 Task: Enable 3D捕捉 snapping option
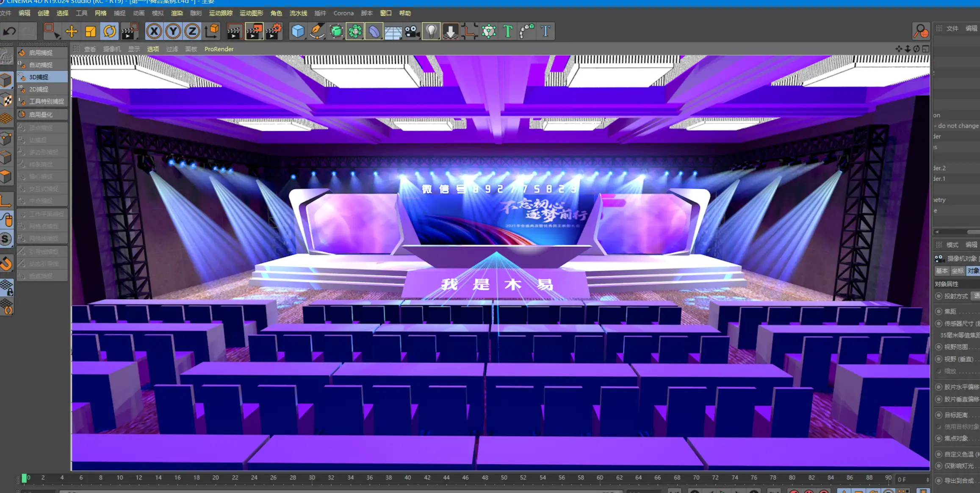tap(42, 77)
